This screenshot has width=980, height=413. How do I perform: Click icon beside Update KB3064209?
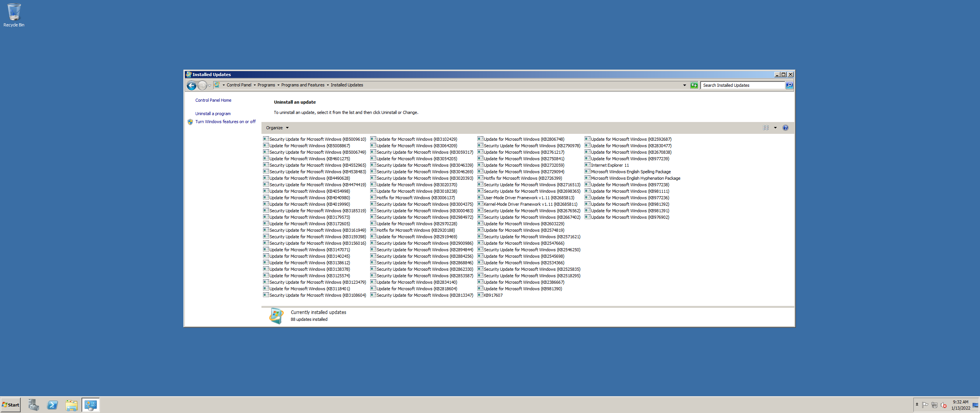click(373, 145)
